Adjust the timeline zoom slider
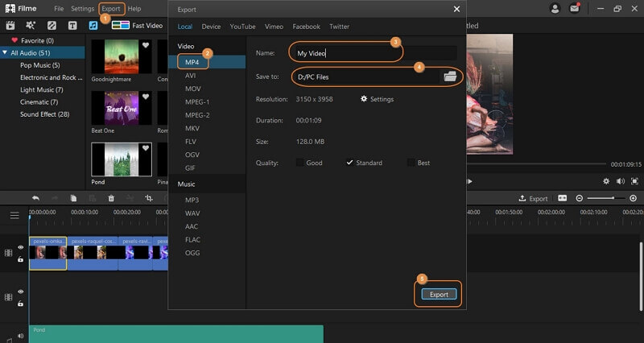 click(606, 198)
